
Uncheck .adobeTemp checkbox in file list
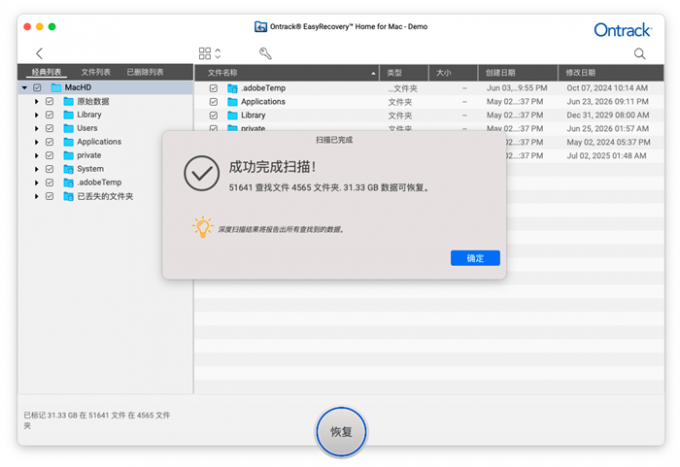(x=213, y=88)
